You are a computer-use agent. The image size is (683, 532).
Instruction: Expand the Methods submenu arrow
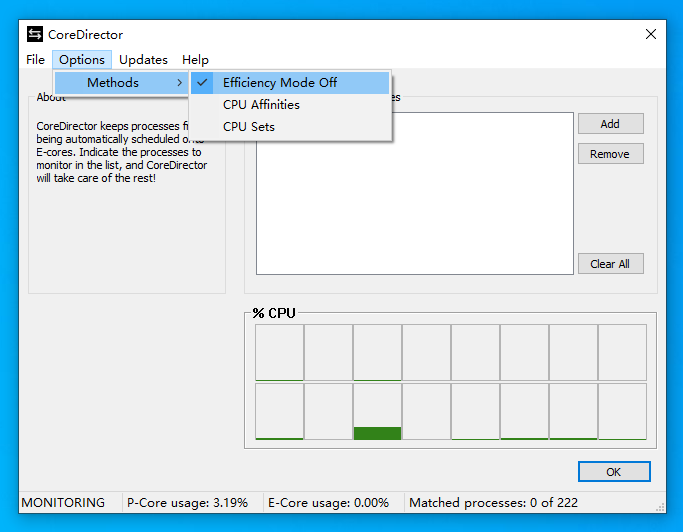pyautogui.click(x=179, y=83)
